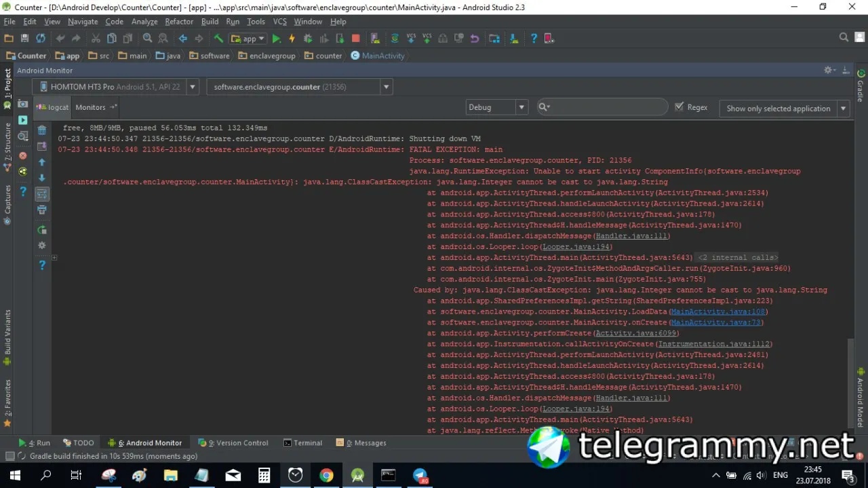Open the Refactor menu
868x488 pixels.
(179, 22)
